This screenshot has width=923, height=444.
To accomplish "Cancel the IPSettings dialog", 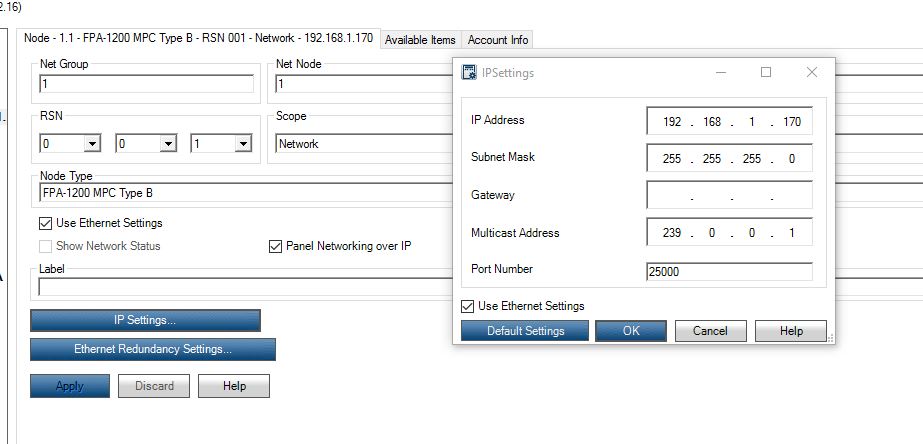I will point(710,331).
